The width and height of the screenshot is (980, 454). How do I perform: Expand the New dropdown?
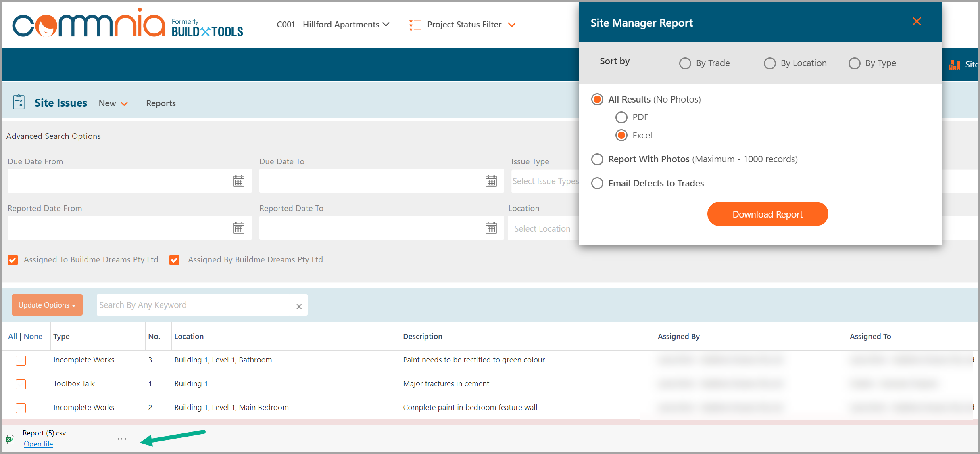pos(113,103)
